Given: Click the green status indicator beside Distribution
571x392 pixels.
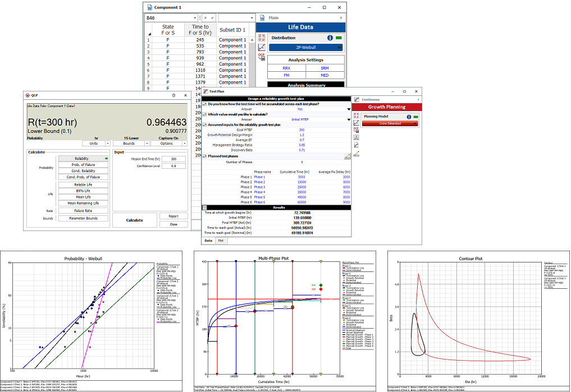Looking at the screenshot, I should (340, 38).
